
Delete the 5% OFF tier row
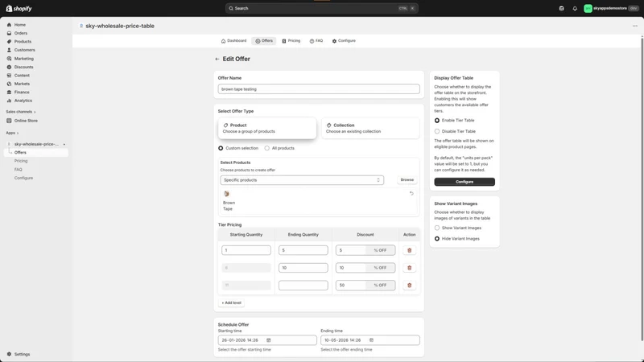click(410, 250)
